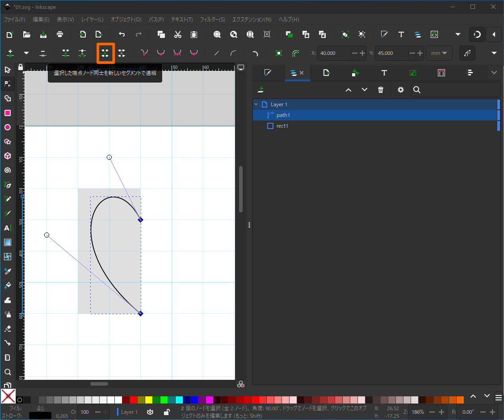Select the Zoom magnifier tool

[x=8, y=372]
